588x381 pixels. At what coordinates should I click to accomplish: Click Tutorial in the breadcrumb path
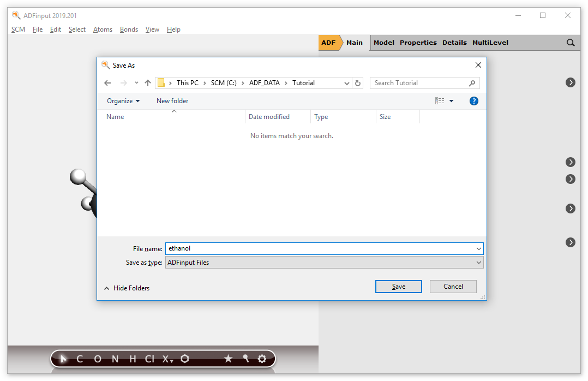(303, 83)
